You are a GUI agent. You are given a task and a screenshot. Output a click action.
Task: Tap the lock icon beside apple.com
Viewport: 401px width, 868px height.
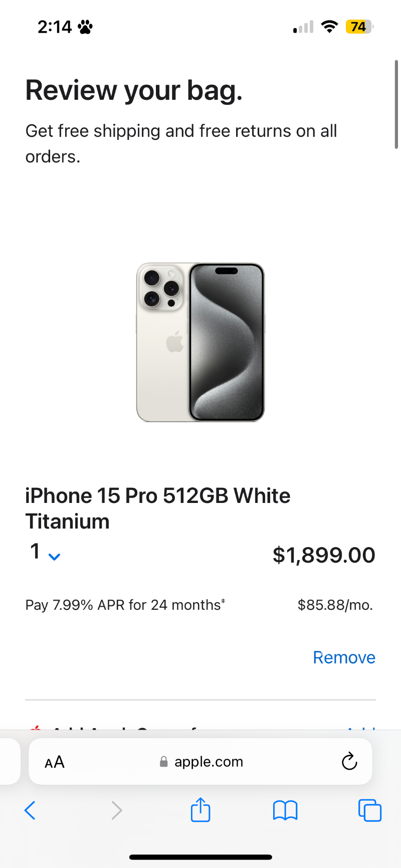coord(163,762)
